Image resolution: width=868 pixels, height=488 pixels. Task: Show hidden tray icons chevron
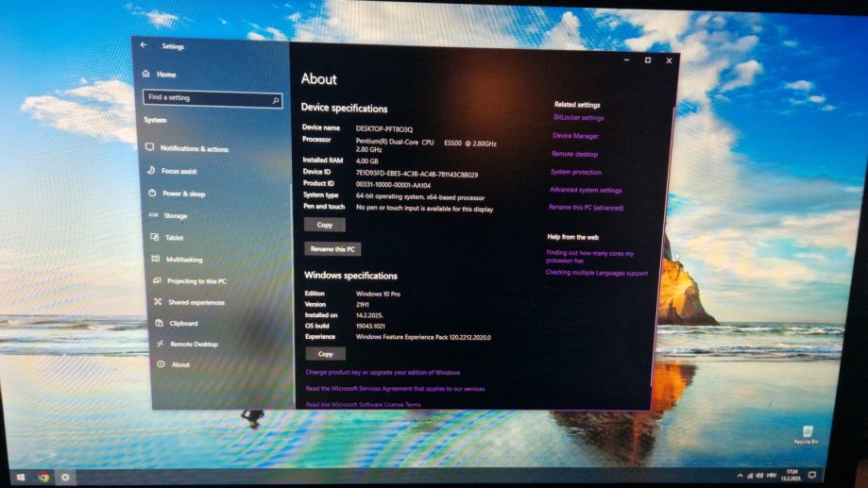740,476
